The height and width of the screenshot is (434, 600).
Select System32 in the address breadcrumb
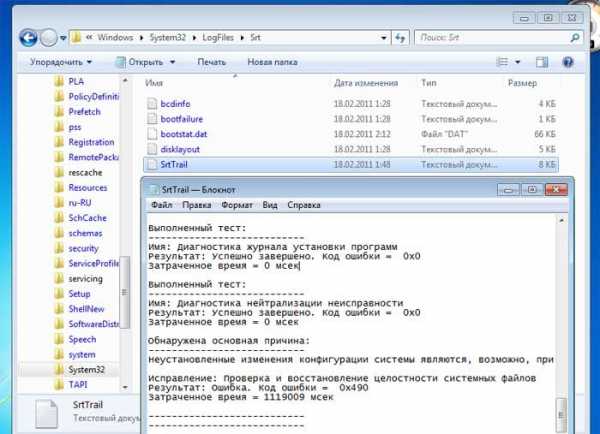[168, 38]
